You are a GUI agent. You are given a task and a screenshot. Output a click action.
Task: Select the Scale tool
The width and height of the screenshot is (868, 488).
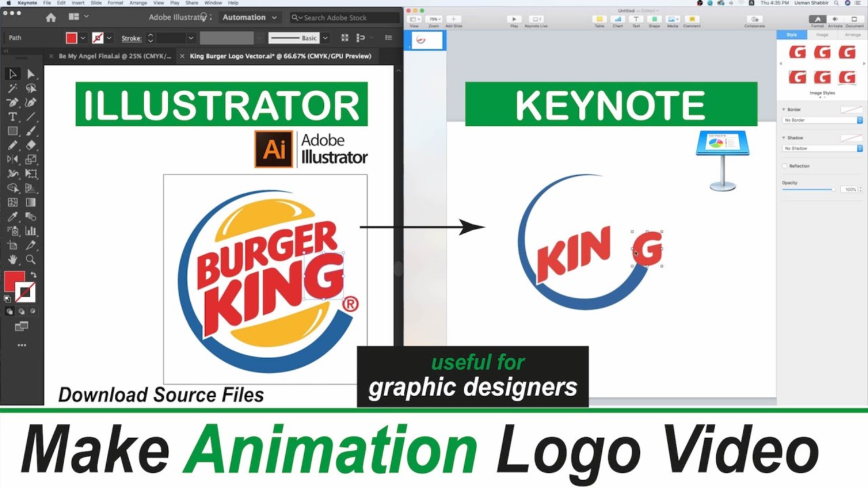pyautogui.click(x=31, y=159)
